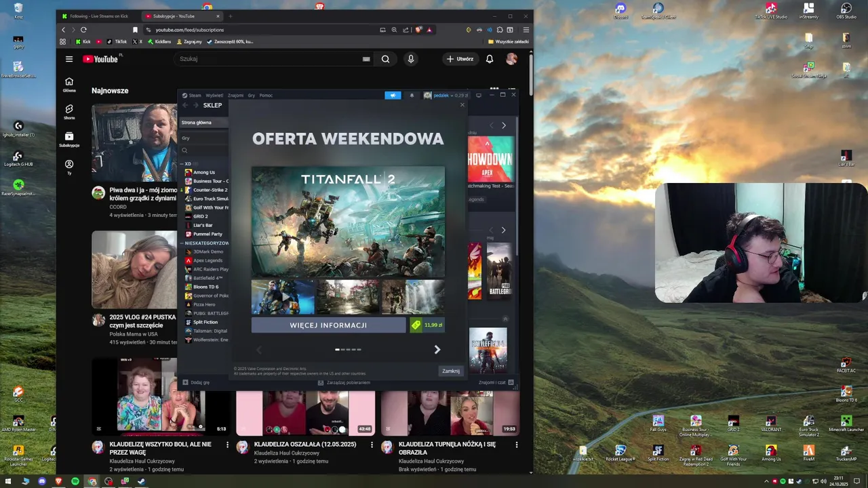Switch to Following - Live Streams on Kick tab
This screenshot has width=868, height=488.
point(98,16)
